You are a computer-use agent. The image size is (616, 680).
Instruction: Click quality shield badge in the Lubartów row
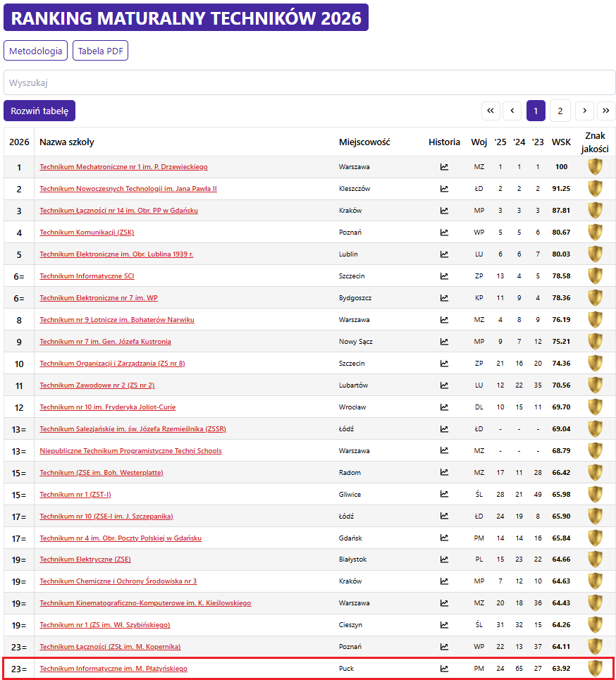click(596, 385)
